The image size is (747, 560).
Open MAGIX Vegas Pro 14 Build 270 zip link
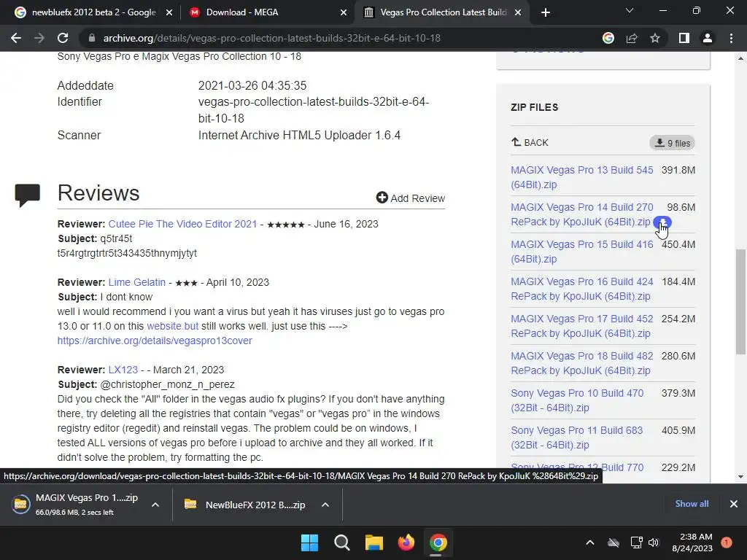(581, 214)
